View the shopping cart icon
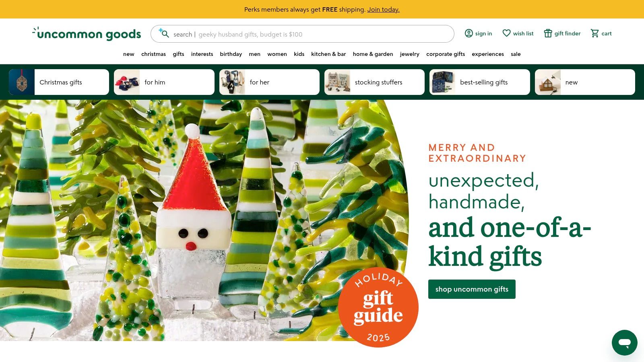644x362 pixels. [595, 33]
